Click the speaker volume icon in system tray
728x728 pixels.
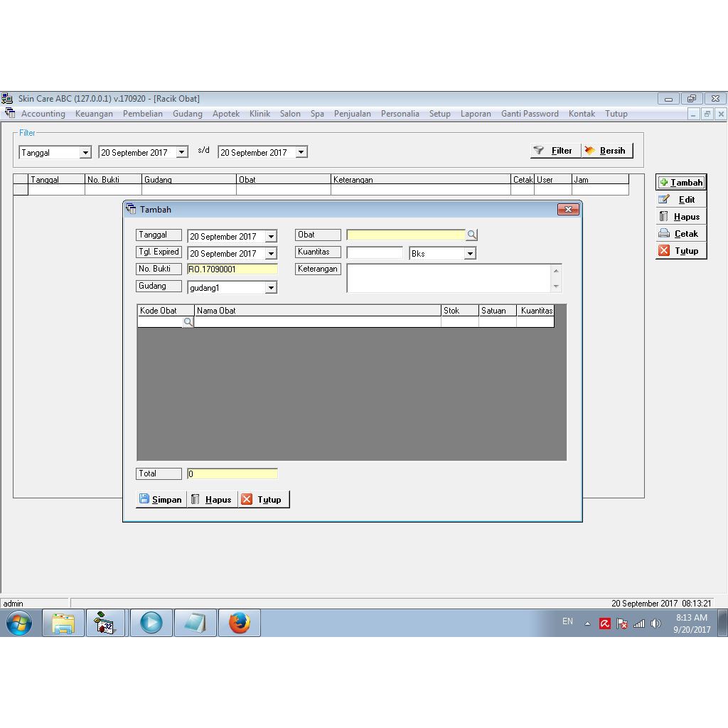(x=655, y=623)
